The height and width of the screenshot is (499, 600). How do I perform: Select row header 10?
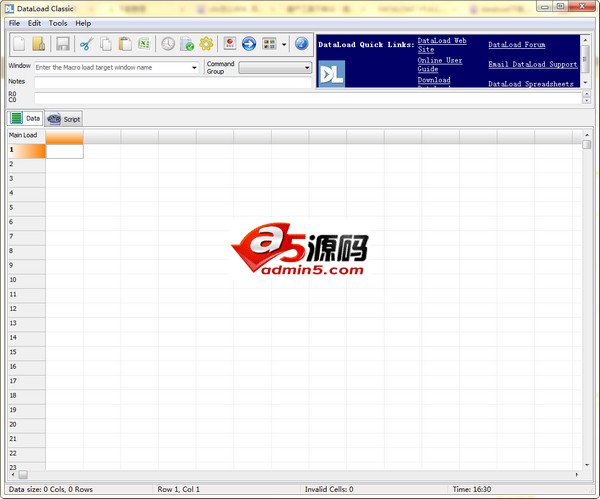pos(26,280)
